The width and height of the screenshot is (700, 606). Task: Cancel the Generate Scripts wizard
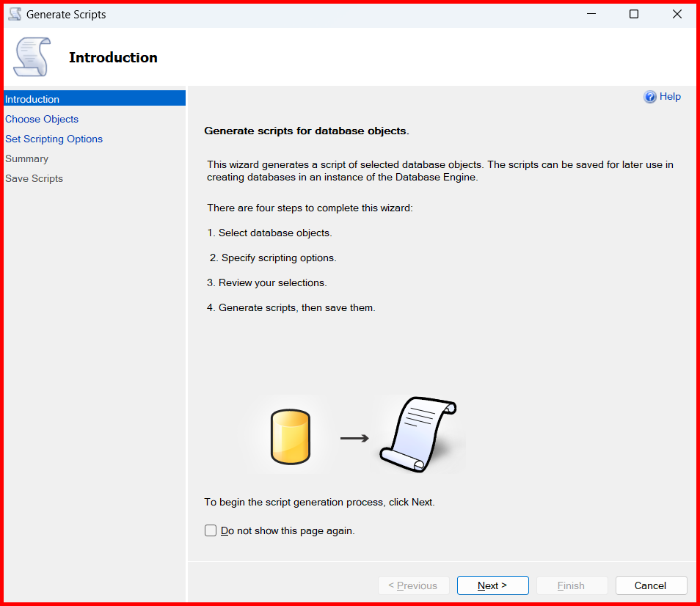pos(651,585)
